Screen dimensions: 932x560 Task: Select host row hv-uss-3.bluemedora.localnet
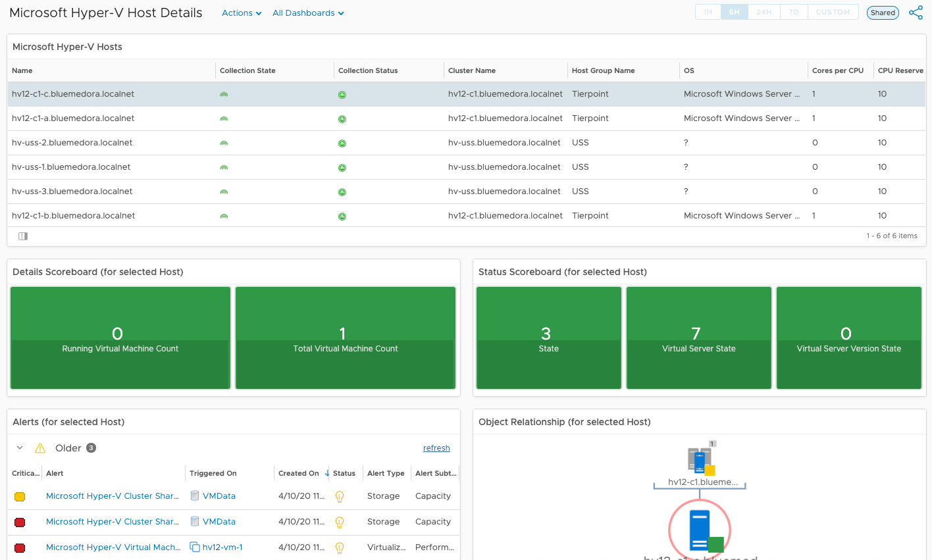point(467,191)
